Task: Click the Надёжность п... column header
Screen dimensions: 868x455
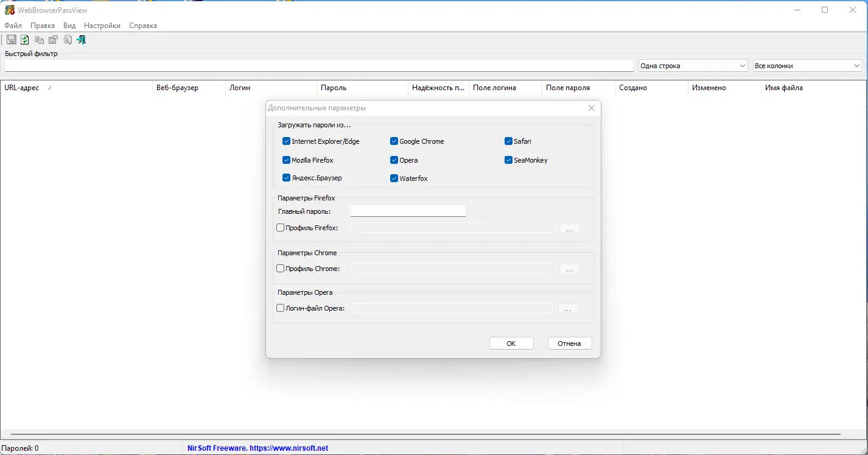Action: (x=438, y=88)
